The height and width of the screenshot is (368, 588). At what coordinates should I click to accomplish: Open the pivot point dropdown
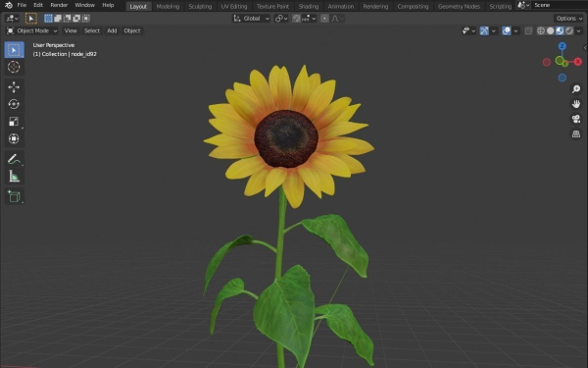pyautogui.click(x=281, y=19)
